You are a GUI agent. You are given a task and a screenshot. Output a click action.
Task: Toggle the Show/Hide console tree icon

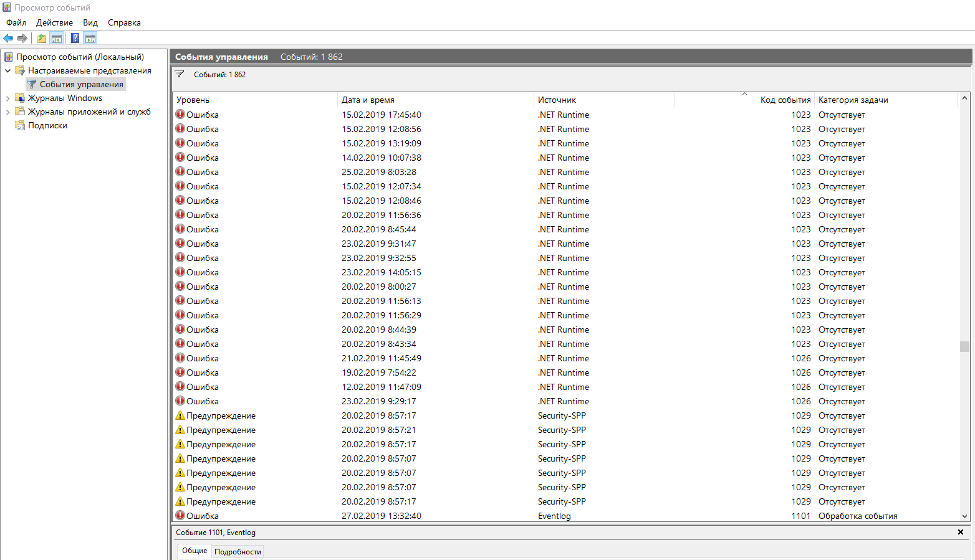pos(57,38)
